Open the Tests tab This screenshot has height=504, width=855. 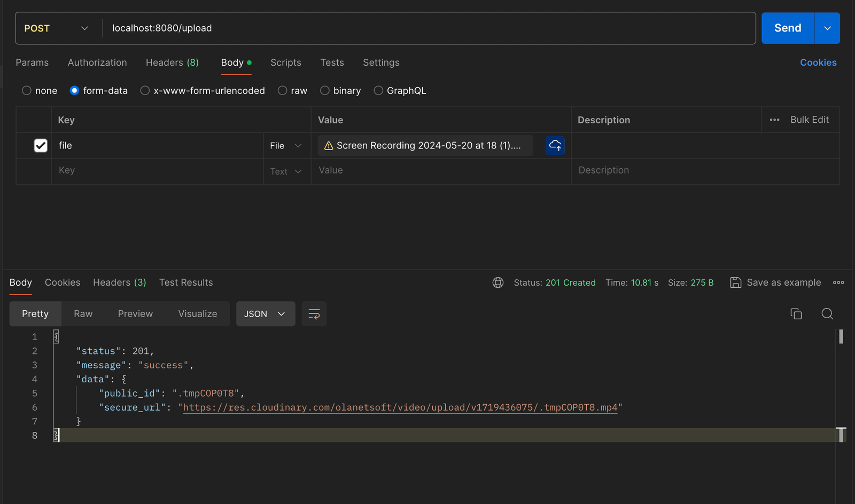click(332, 62)
